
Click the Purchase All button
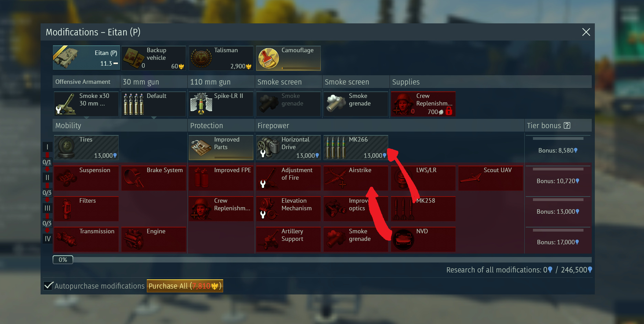pyautogui.click(x=185, y=286)
